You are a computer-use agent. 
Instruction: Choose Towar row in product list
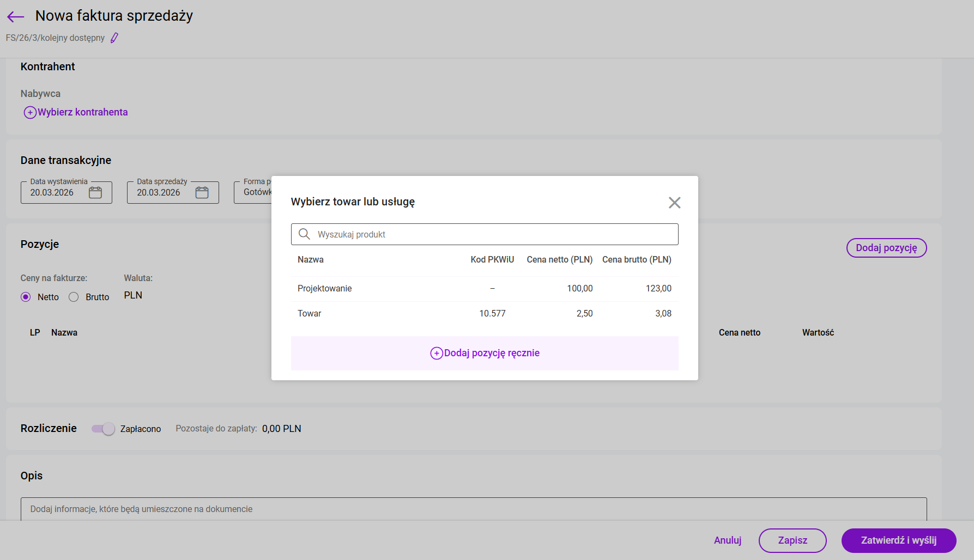pos(310,314)
